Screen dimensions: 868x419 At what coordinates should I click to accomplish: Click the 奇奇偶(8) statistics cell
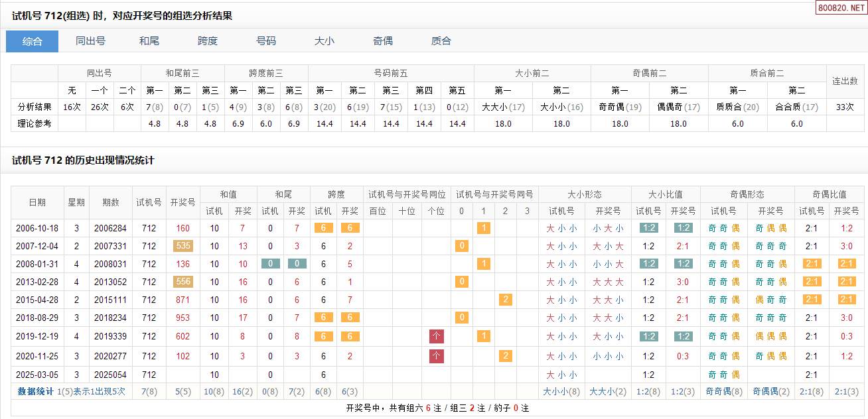click(724, 391)
